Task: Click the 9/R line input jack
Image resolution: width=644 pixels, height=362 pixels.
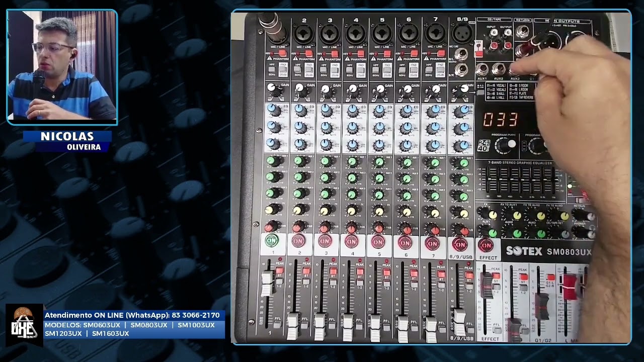Action: pos(461,69)
